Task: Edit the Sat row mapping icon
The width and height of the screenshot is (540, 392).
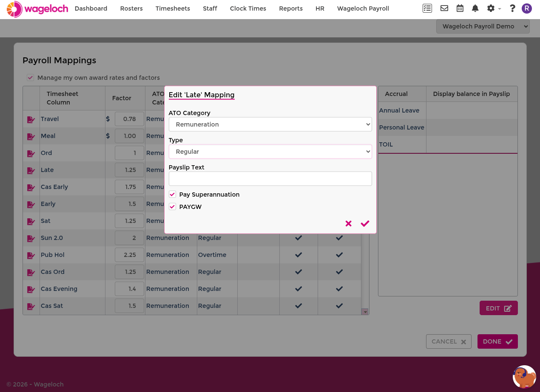Action: [x=31, y=221]
